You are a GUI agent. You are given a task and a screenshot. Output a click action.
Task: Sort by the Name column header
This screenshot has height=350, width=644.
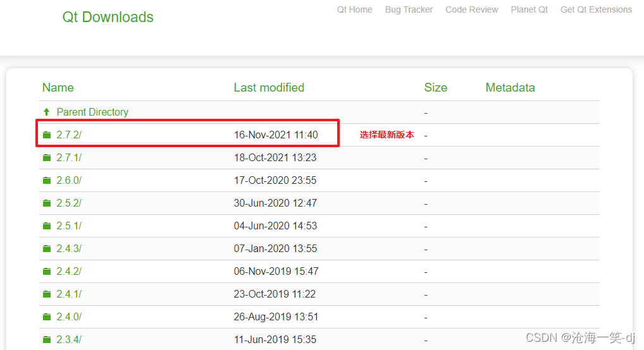click(58, 87)
